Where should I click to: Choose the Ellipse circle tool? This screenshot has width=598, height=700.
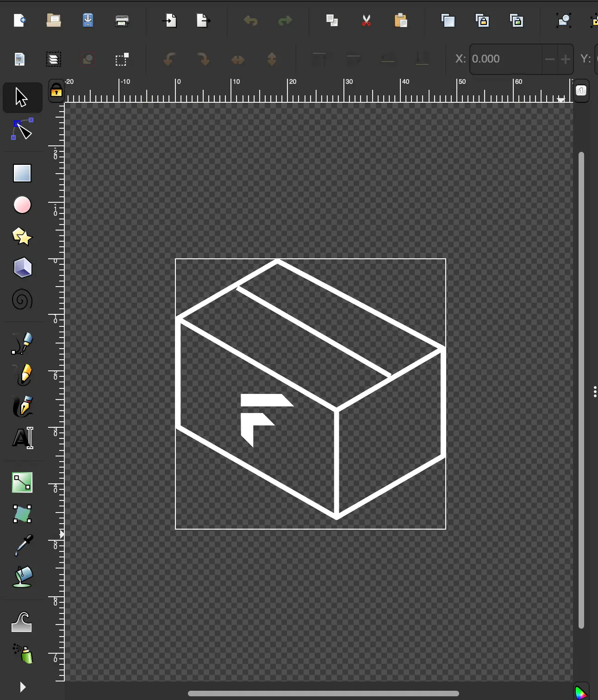click(x=22, y=205)
